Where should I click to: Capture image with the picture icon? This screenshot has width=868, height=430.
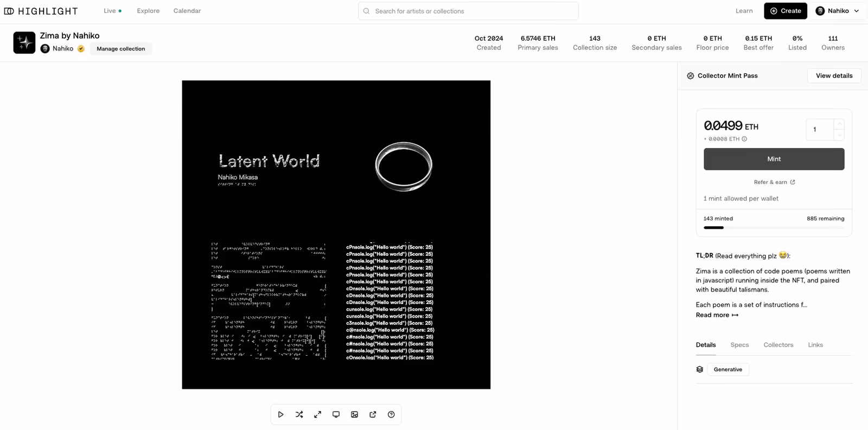(354, 414)
